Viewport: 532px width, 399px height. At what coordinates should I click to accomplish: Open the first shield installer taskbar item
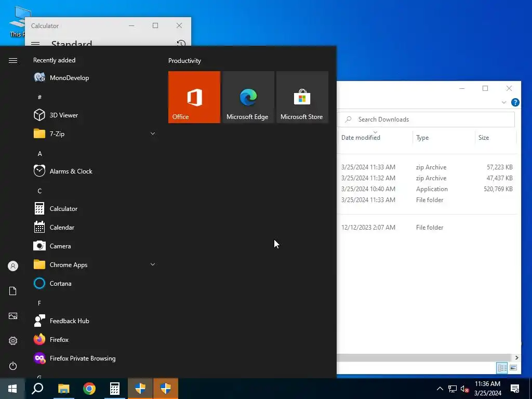point(140,389)
